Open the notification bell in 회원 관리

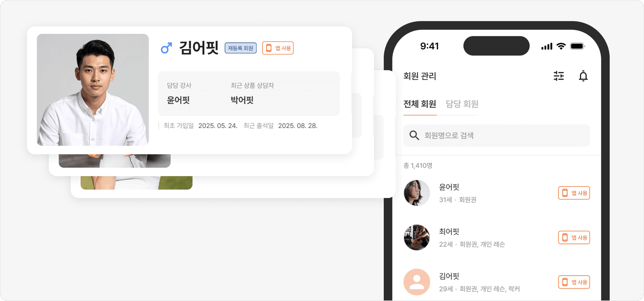click(584, 76)
